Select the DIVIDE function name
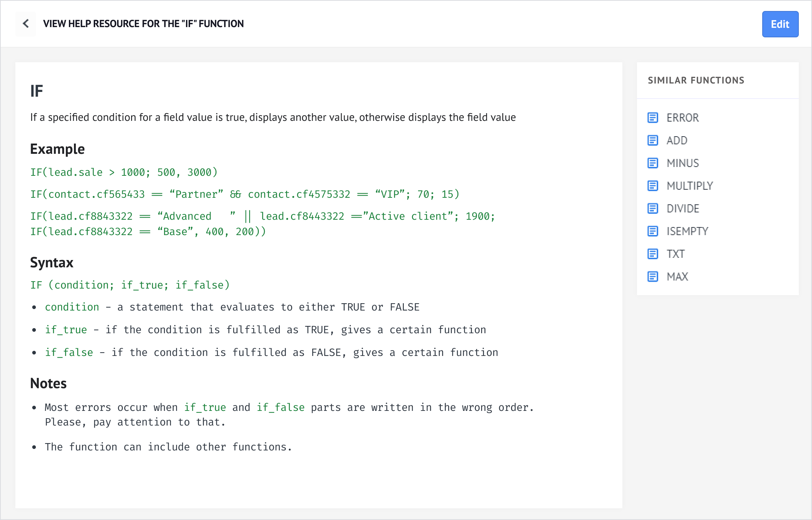 [683, 209]
